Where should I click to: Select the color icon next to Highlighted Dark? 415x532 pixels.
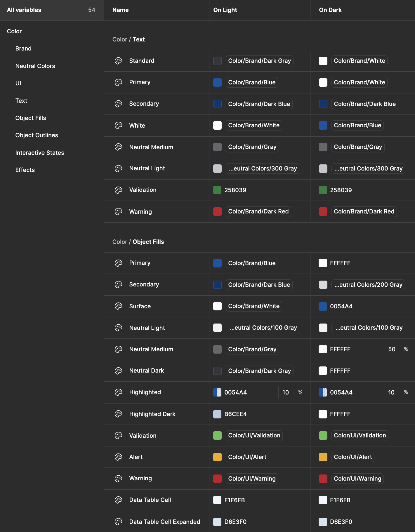(118, 414)
